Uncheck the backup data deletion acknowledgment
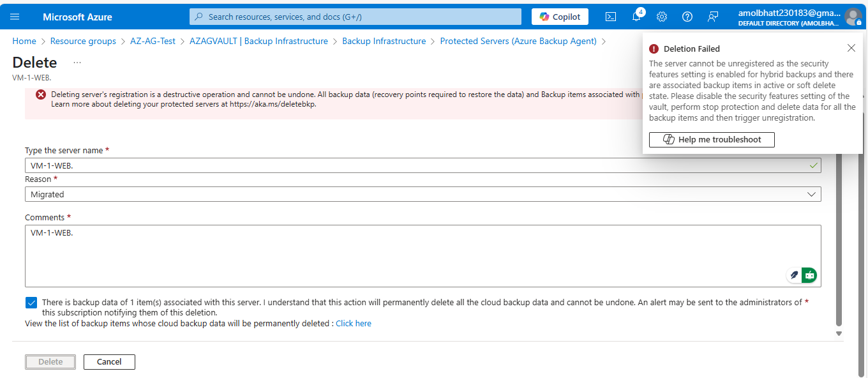868x378 pixels. pos(31,303)
